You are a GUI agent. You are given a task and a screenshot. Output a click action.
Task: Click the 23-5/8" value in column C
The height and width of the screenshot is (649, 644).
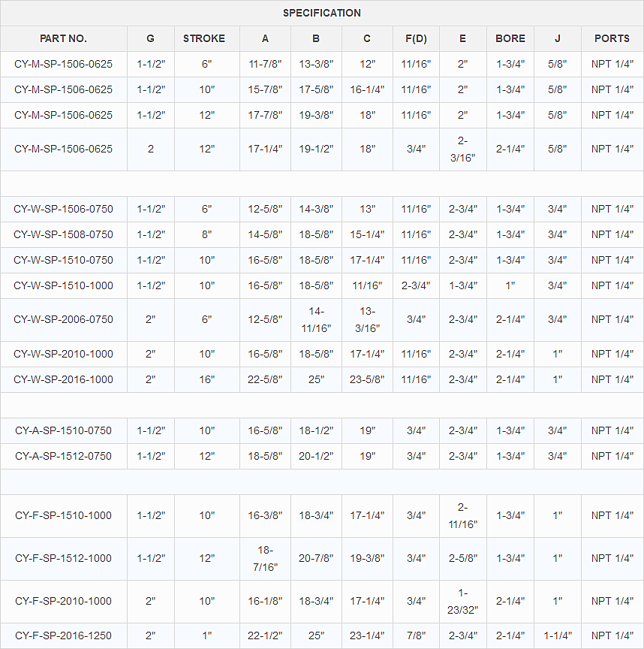tap(367, 379)
